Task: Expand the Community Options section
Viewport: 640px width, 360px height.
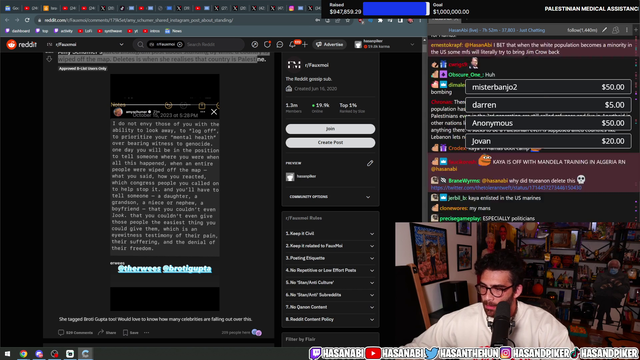Action: 330,197
